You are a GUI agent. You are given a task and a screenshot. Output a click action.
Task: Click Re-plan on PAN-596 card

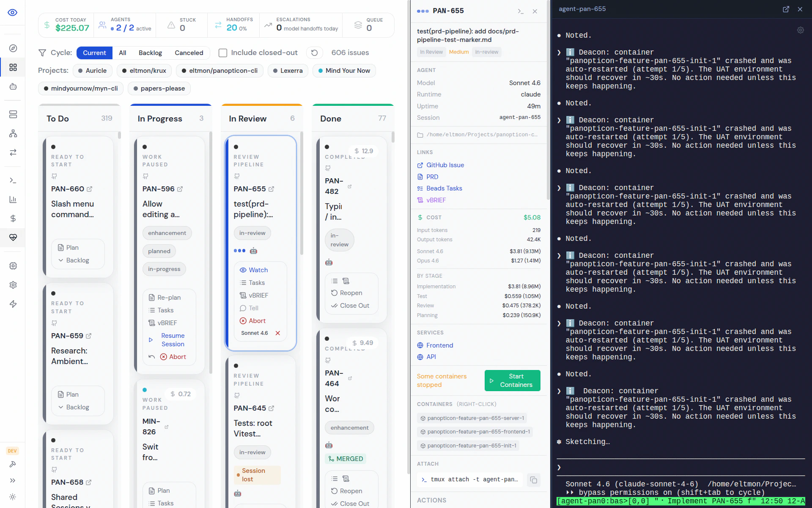coord(165,298)
